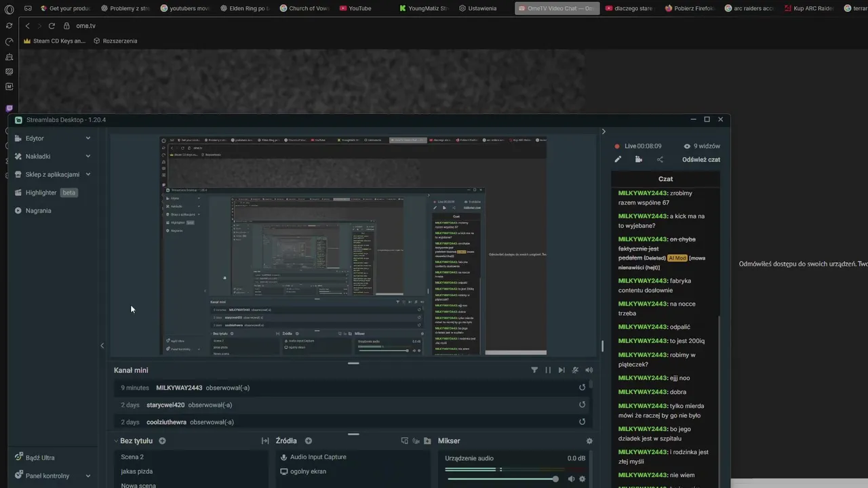
Task: Open the Nagrania section
Action: (33, 211)
